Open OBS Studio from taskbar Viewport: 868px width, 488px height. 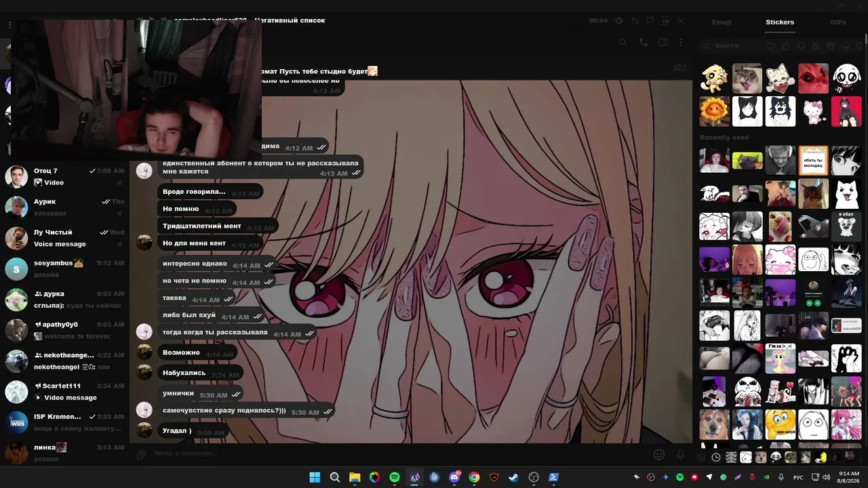tap(534, 477)
